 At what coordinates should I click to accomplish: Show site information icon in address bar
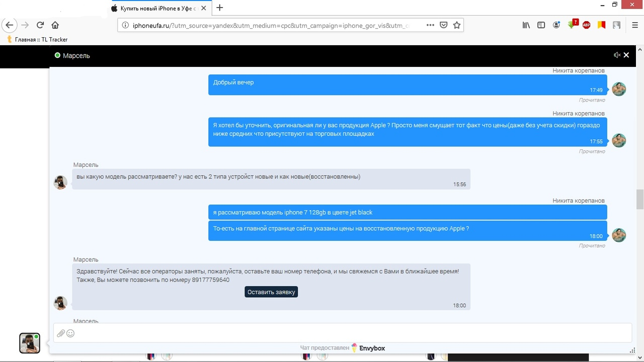125,25
